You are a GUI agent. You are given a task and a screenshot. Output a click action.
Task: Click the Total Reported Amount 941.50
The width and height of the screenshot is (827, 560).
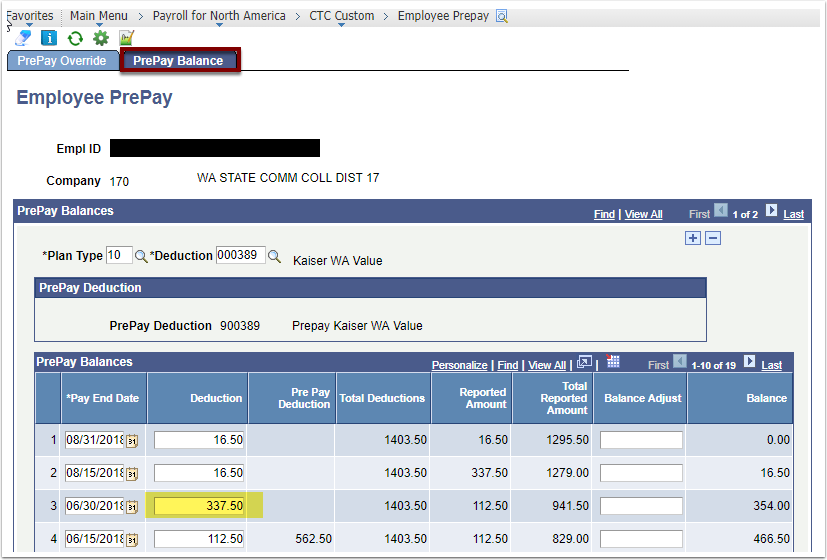[571, 506]
